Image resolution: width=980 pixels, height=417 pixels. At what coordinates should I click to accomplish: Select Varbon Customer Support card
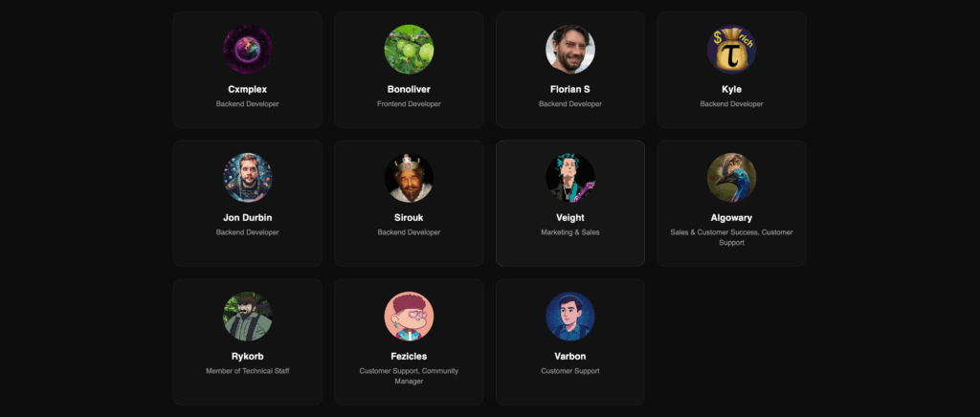pos(570,342)
